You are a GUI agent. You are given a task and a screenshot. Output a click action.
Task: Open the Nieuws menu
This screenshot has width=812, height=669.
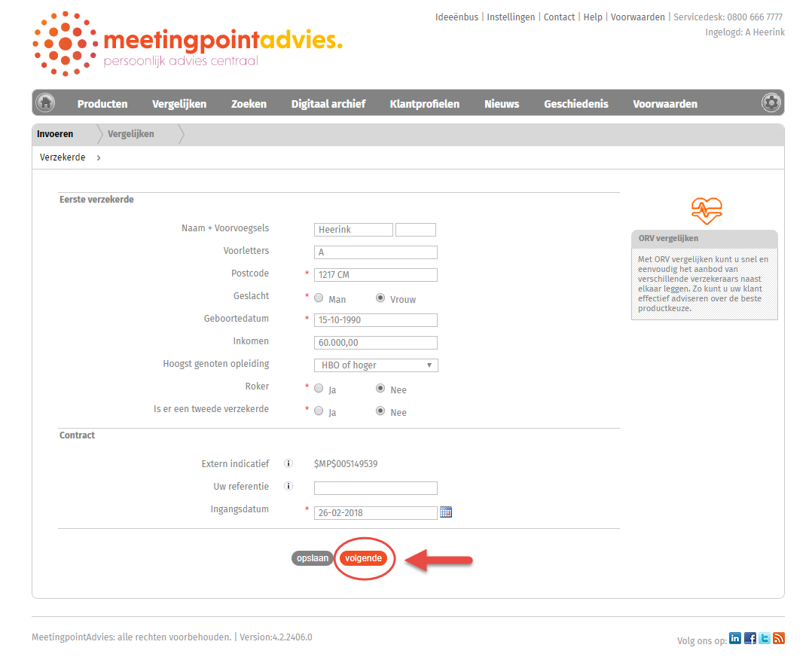(x=502, y=104)
